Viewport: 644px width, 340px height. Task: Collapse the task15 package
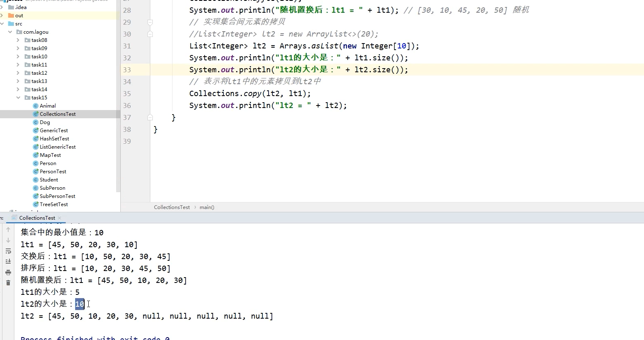point(18,98)
